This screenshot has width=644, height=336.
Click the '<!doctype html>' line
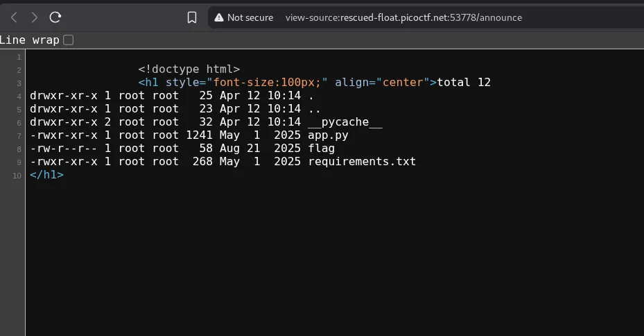189,69
